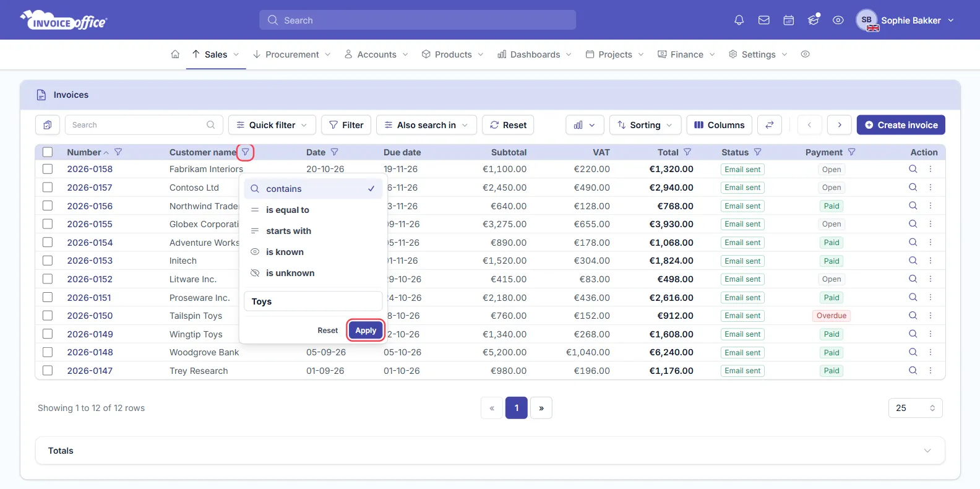Open the Also search in dropdown
The width and height of the screenshot is (980, 489).
pyautogui.click(x=426, y=125)
